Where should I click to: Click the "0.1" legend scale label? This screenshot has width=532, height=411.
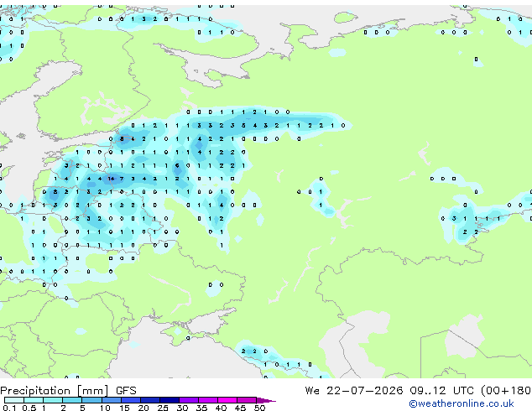tap(10, 408)
